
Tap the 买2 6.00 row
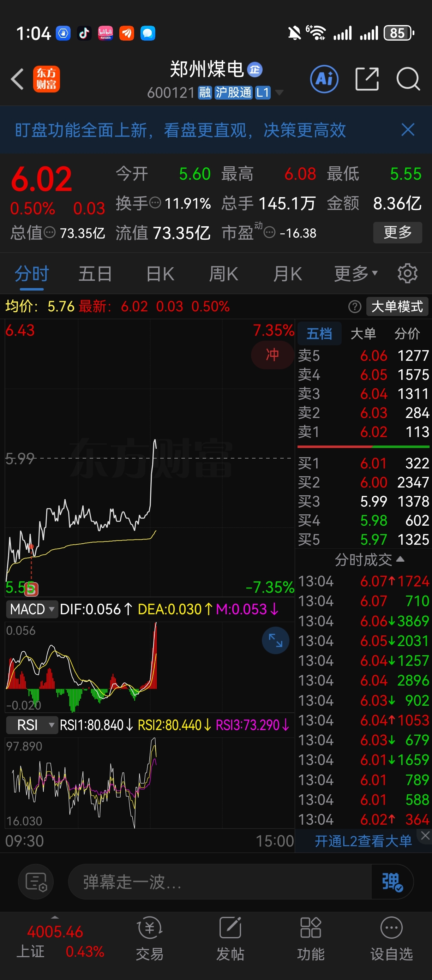click(x=364, y=482)
